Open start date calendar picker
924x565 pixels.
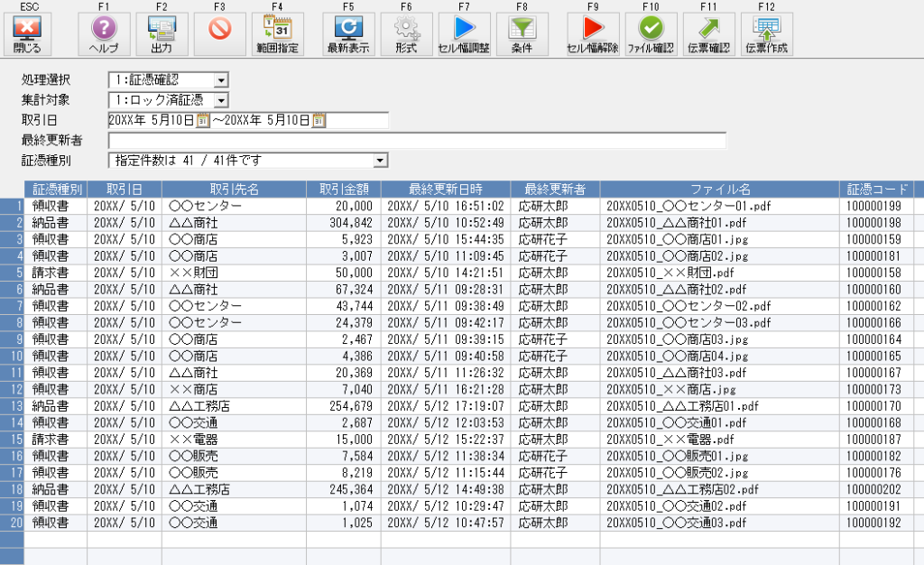pos(203,120)
